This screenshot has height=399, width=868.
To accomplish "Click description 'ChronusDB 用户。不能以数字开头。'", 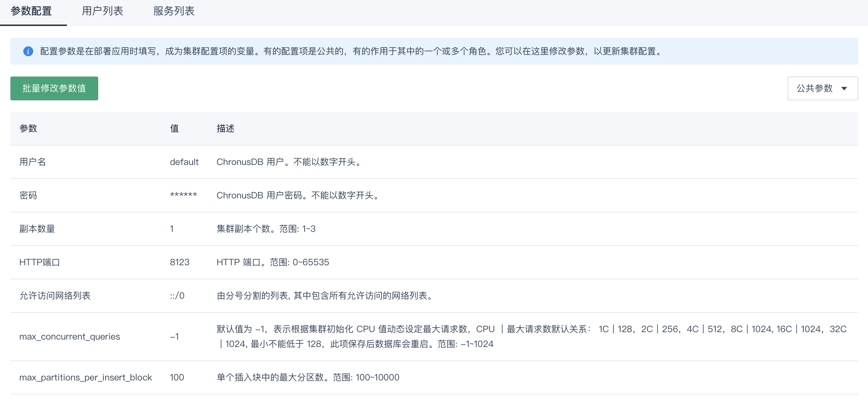I will pyautogui.click(x=289, y=162).
